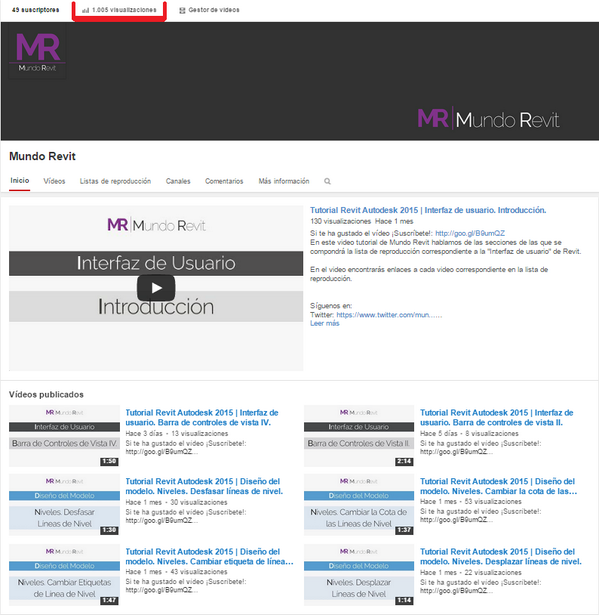Screen dimensions: 599x615
Task: Open thumbnail Niveles: Desfasar Líneas de Nivel
Action: click(x=64, y=505)
